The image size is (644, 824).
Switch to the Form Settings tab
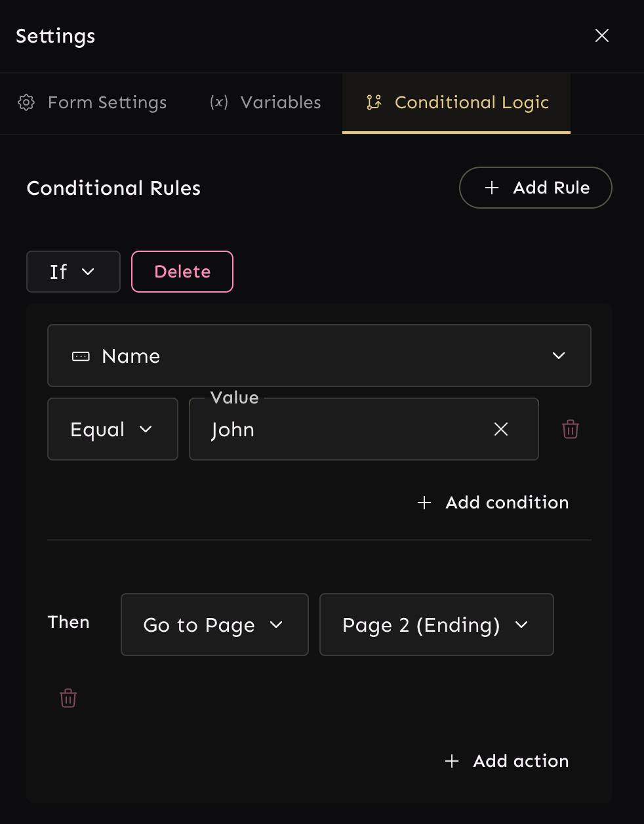(x=107, y=102)
